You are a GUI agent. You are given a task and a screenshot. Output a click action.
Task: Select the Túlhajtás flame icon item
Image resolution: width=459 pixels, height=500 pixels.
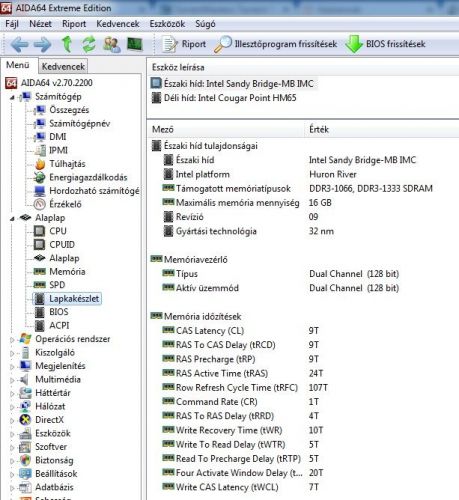40,164
